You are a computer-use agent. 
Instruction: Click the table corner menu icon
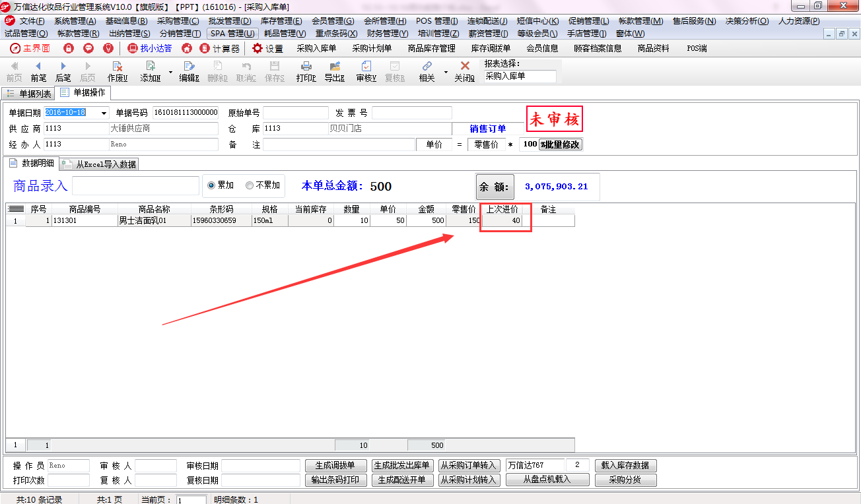click(16, 209)
